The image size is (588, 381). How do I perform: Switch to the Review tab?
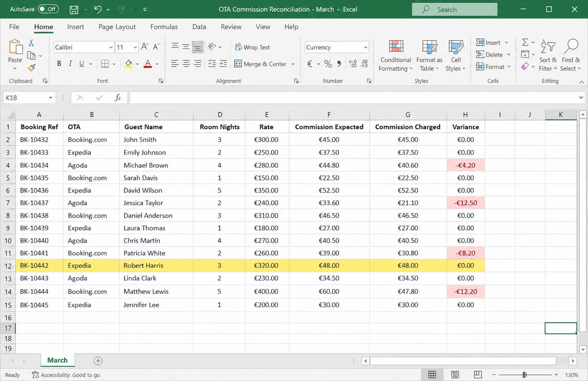click(231, 27)
